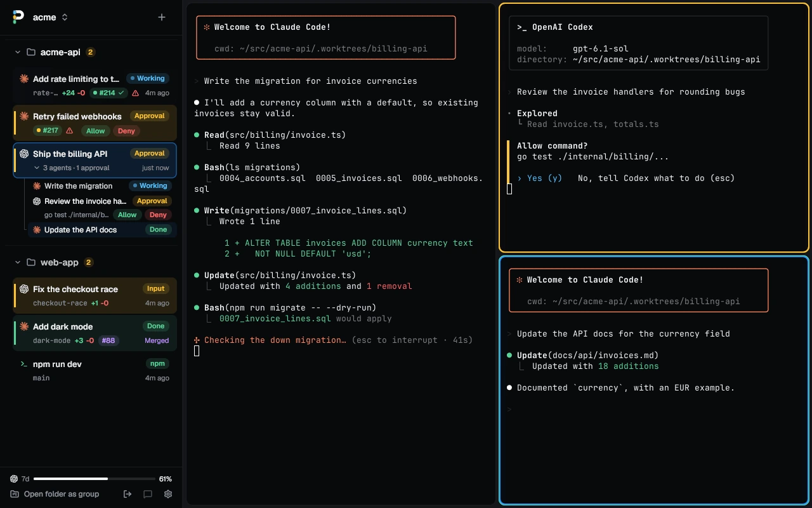This screenshot has width=812, height=508.
Task: Allow the go test command in sidebar
Action: point(127,215)
